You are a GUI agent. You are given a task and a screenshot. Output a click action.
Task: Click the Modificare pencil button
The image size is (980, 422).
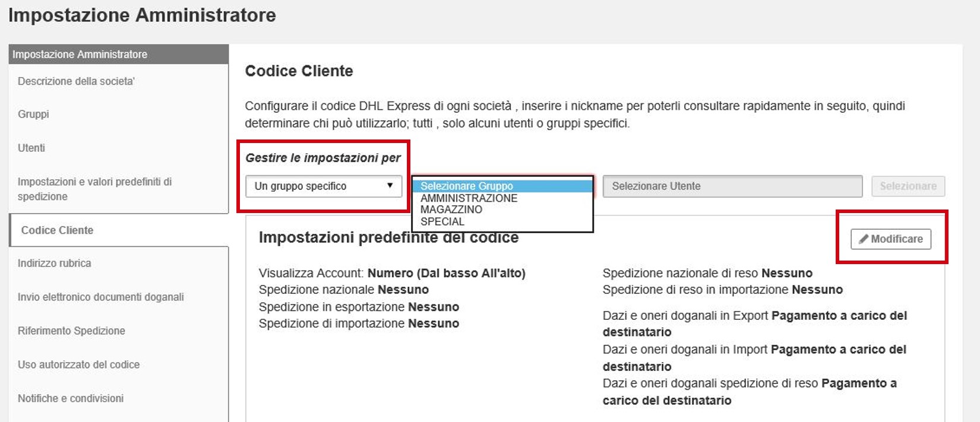(890, 239)
